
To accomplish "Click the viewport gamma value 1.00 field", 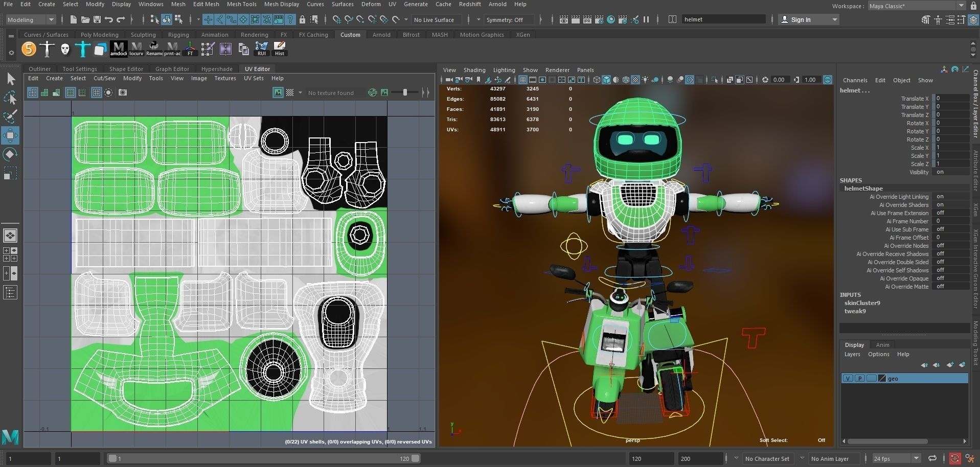I will pos(810,80).
